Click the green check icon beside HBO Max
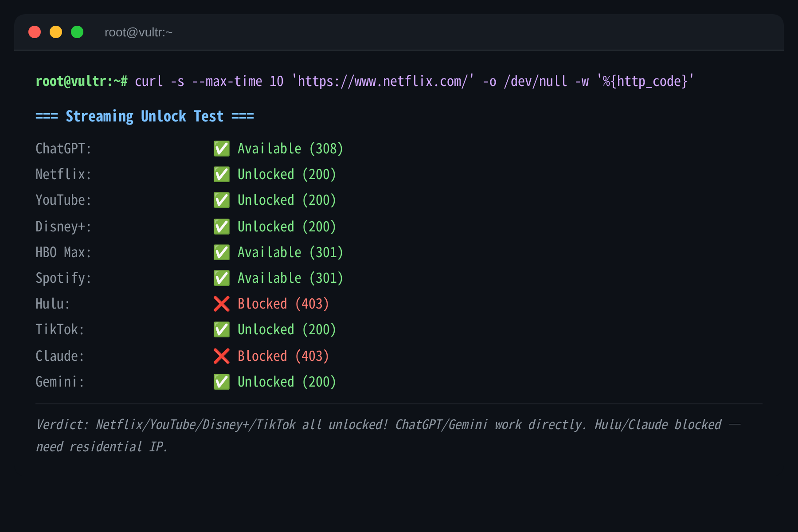 point(222,252)
